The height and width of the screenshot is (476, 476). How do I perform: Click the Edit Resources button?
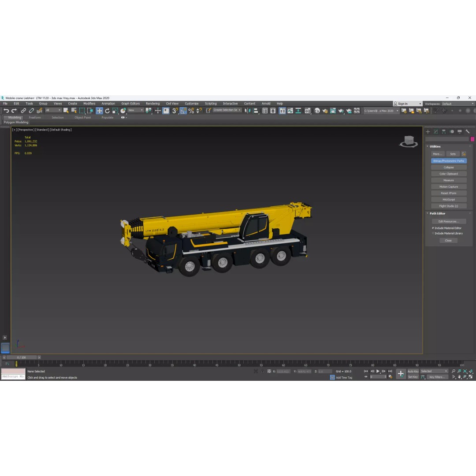tap(448, 221)
